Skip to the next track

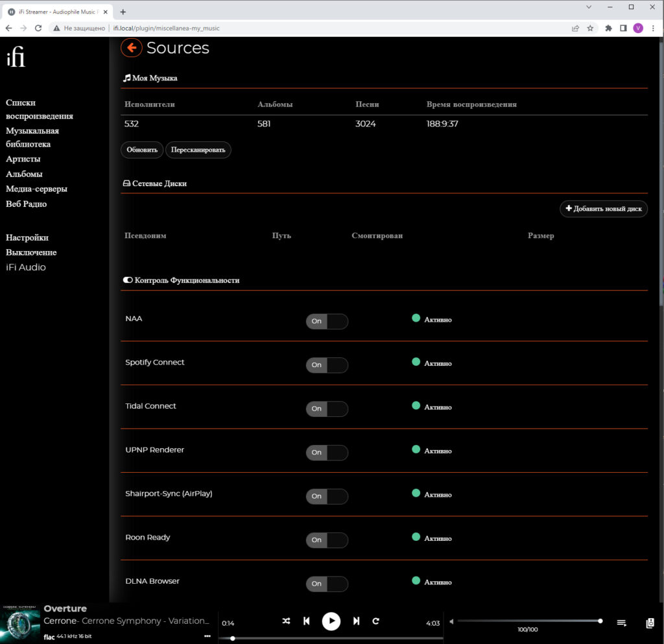coord(356,621)
